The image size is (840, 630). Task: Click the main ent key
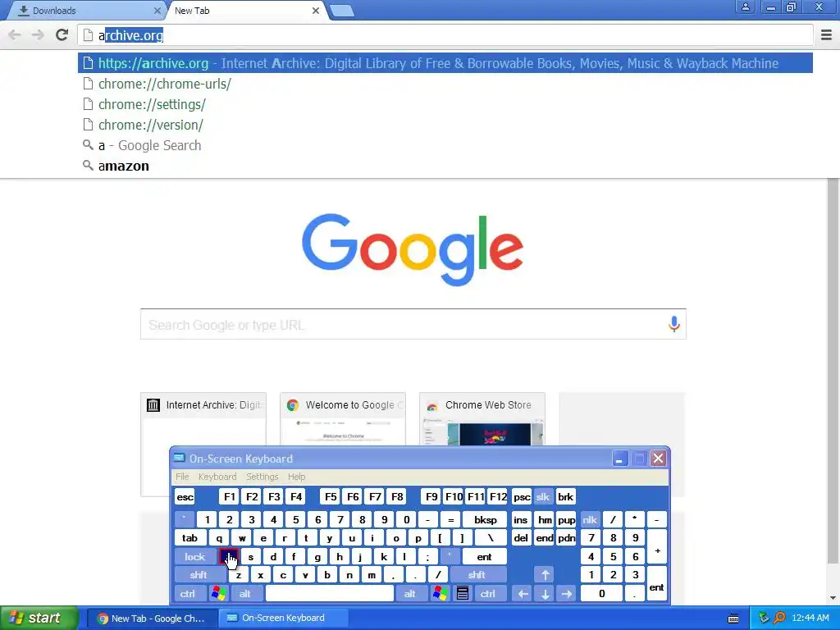coord(484,557)
